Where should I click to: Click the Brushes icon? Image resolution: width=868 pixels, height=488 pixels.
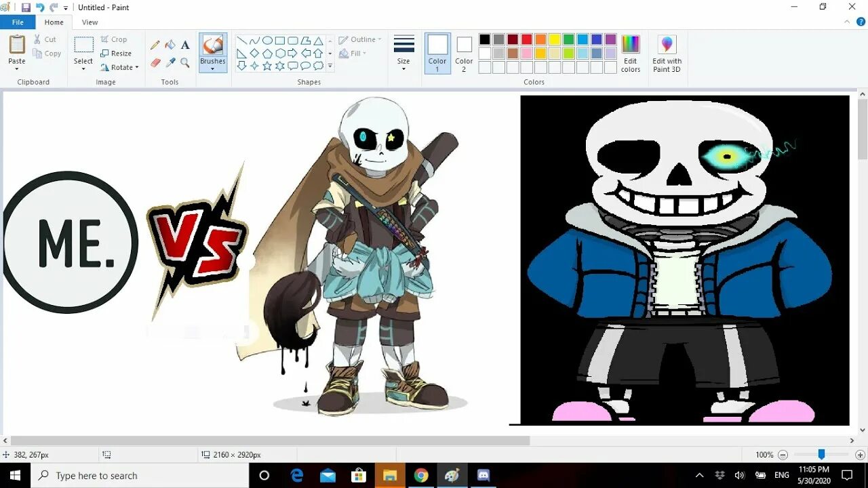[213, 45]
